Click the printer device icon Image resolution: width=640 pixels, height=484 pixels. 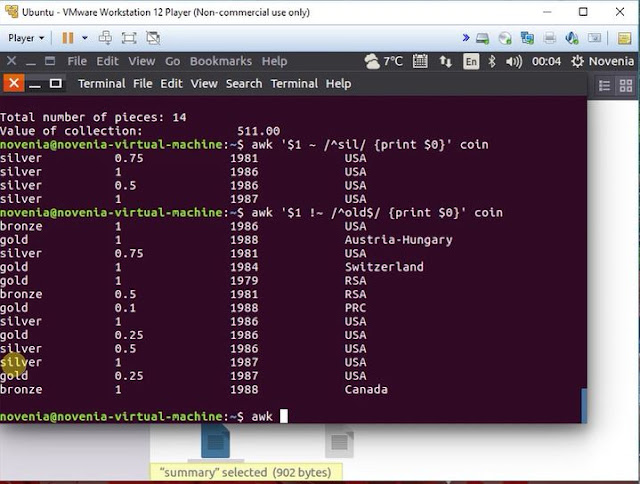(x=550, y=38)
